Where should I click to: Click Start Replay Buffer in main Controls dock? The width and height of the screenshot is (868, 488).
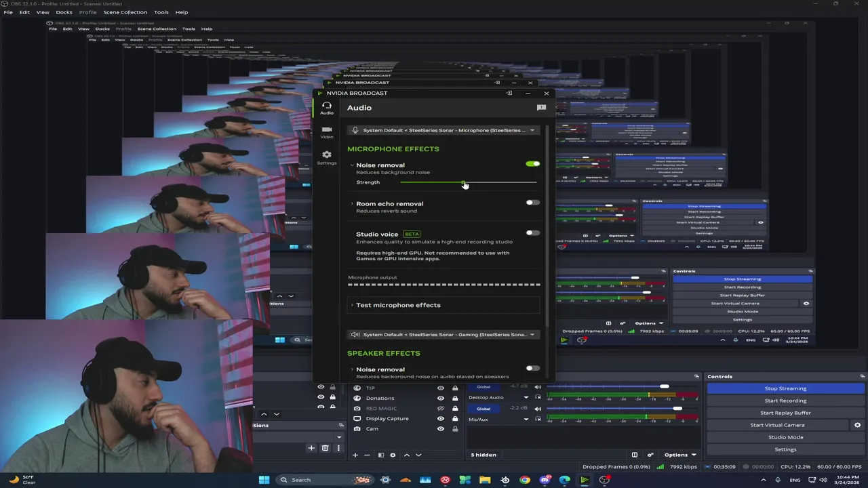[x=785, y=413]
